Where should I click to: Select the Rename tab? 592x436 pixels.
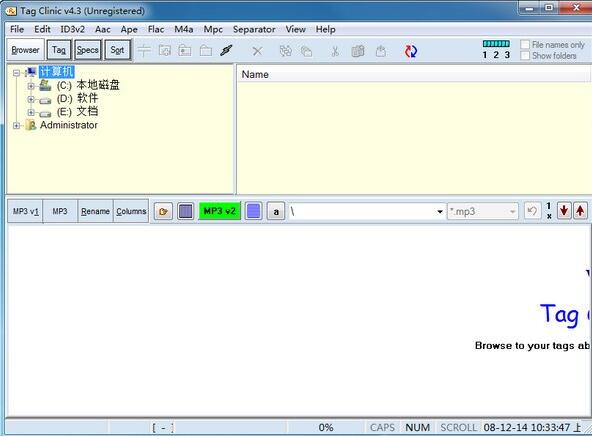(95, 211)
